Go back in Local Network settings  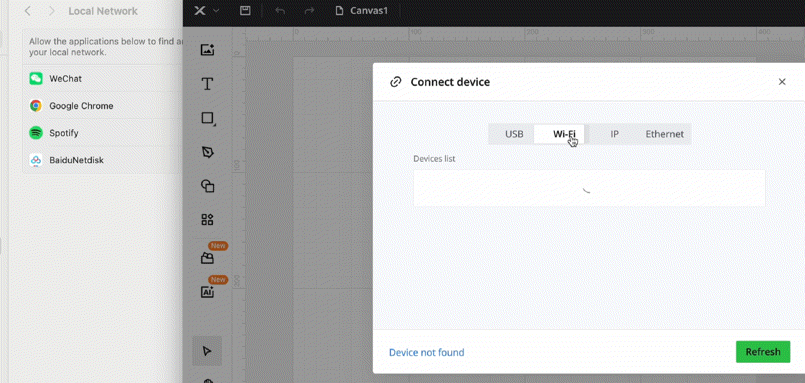[x=28, y=11]
